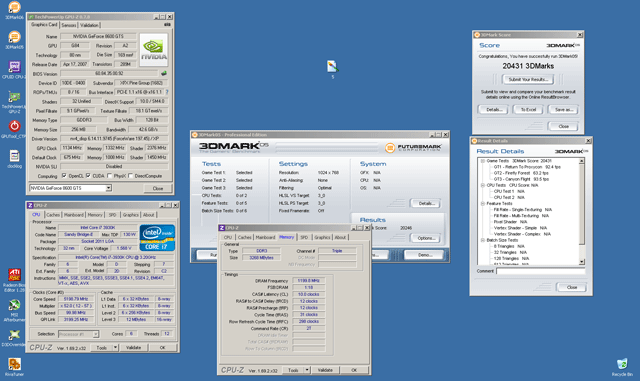640x381 pixels.
Task: Launch MSI Afterburner from desktop
Action: (14, 310)
